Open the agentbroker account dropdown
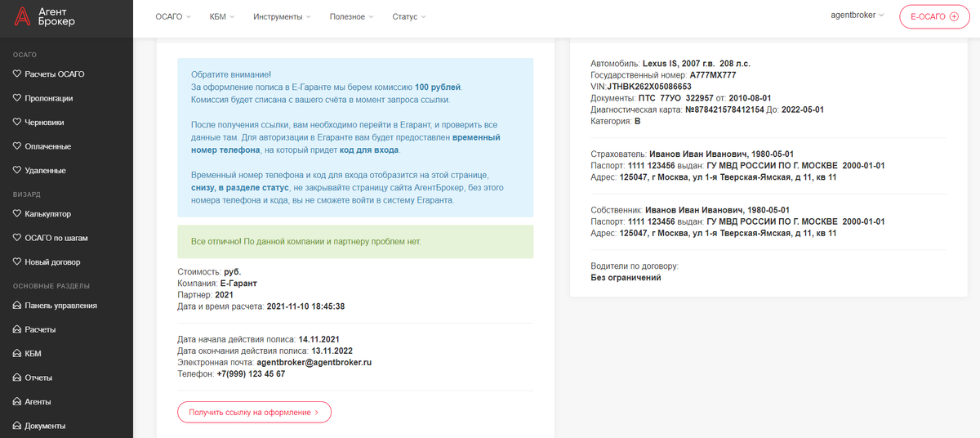Image resolution: width=980 pixels, height=438 pixels. click(x=857, y=16)
